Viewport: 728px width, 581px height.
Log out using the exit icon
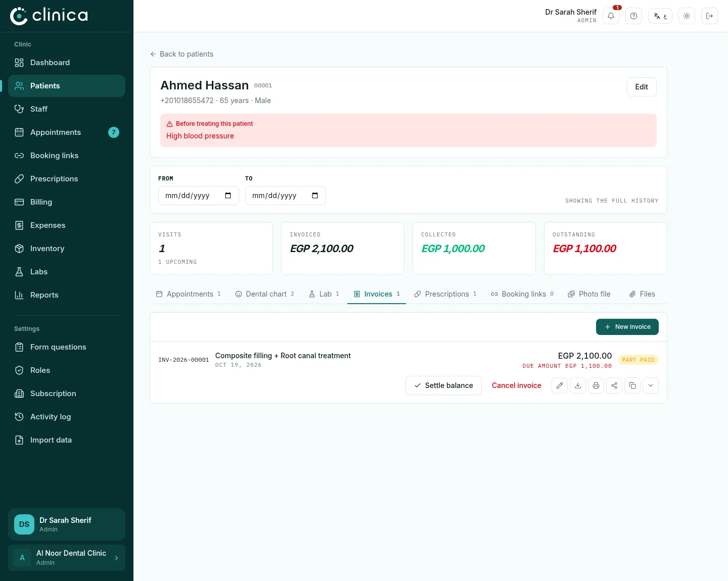709,16
